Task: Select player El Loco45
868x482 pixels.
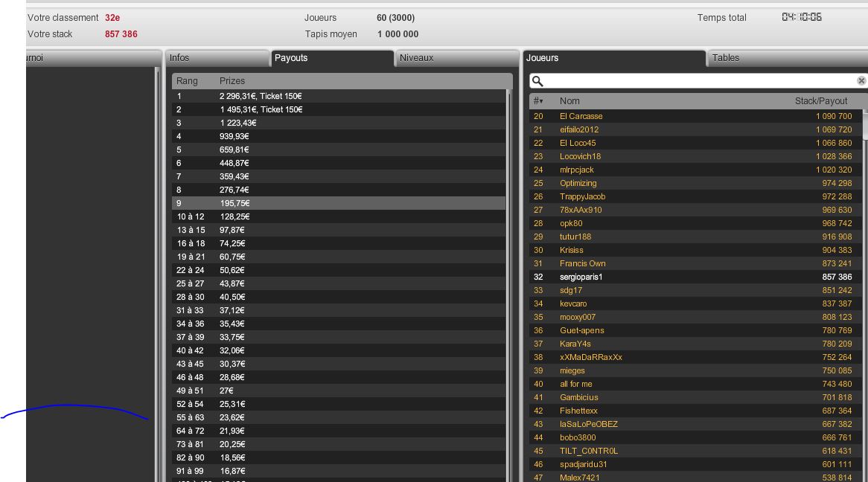Action: click(x=695, y=143)
